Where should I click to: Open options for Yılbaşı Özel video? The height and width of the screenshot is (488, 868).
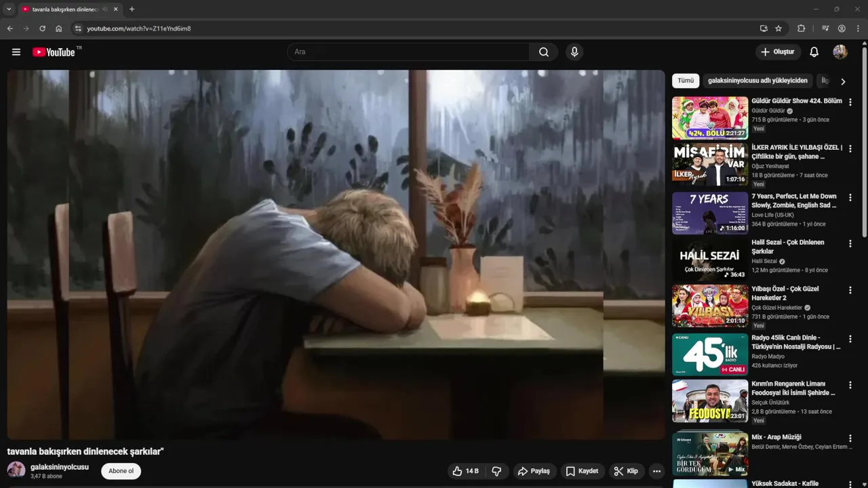click(850, 290)
